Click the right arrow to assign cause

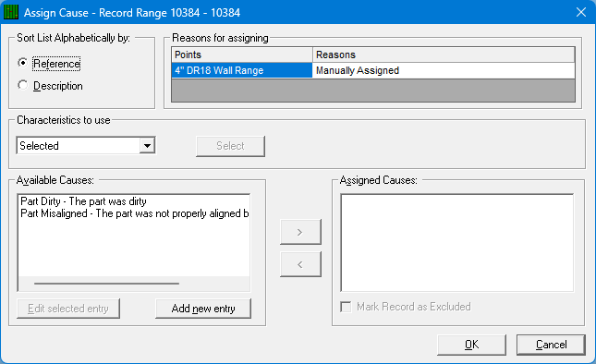(x=300, y=232)
